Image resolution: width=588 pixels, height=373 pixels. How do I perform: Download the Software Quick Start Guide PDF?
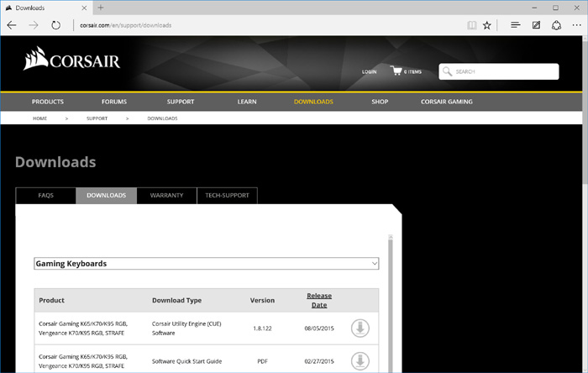pyautogui.click(x=360, y=361)
